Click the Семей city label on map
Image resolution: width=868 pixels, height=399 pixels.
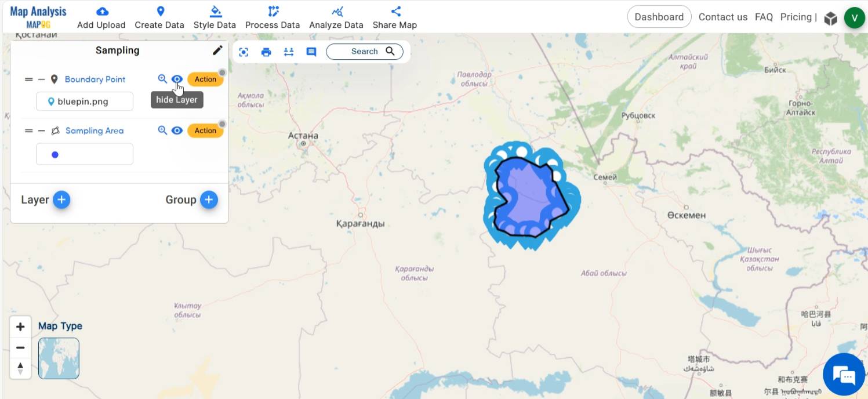[605, 177]
